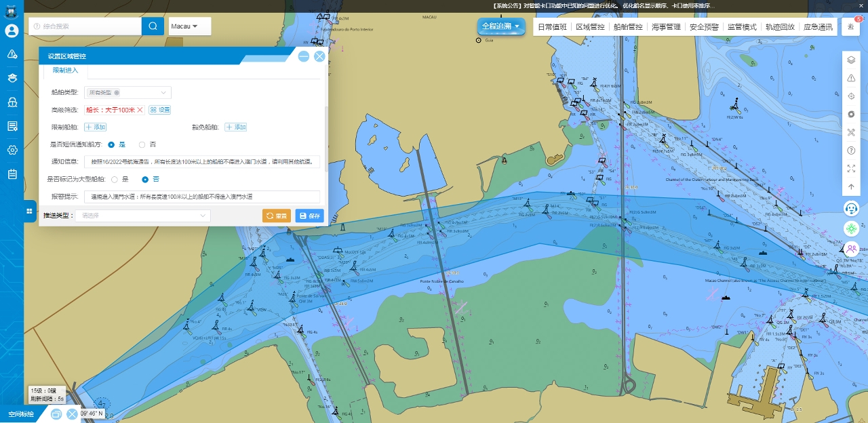Screen dimensions: 868x423
Task: Open the 区域管控 menu
Action: [589, 27]
